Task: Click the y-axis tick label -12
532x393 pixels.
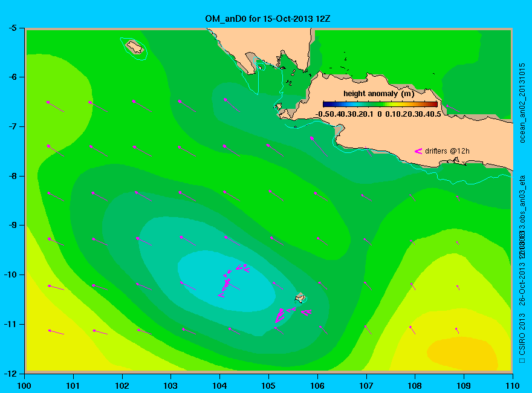Action: [10, 374]
